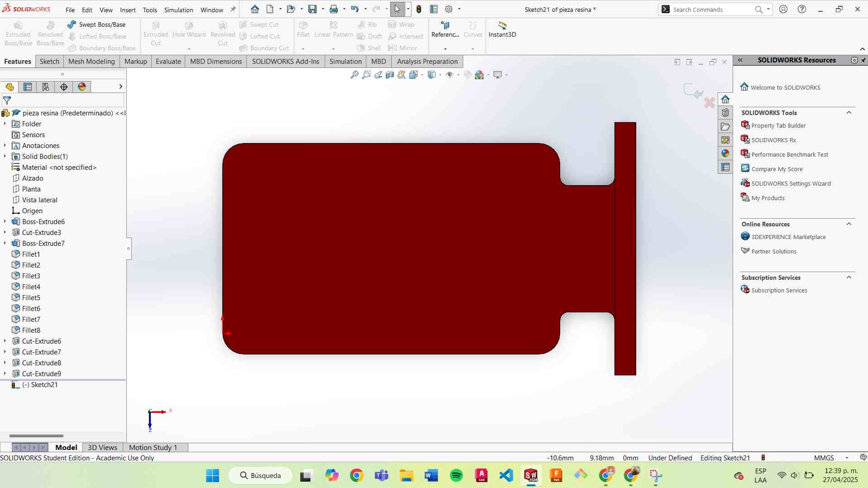The width and height of the screenshot is (868, 488).
Task: Expand the Folder tree item
Action: [x=5, y=124]
